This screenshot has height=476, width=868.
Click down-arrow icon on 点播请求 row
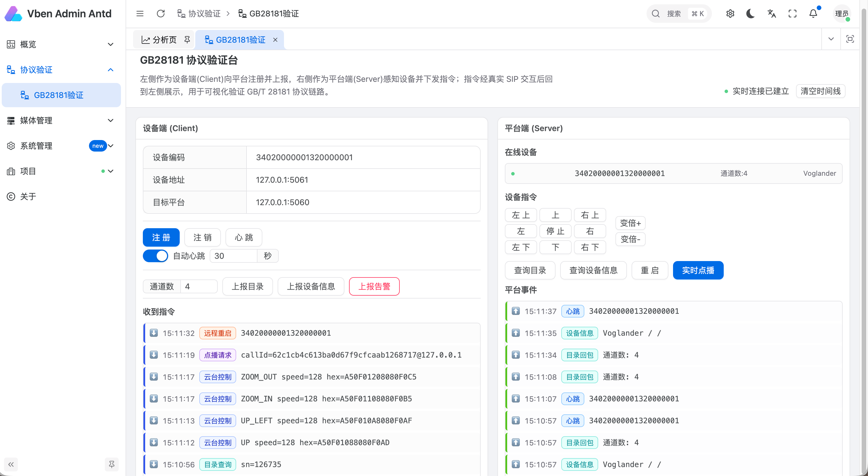point(154,355)
